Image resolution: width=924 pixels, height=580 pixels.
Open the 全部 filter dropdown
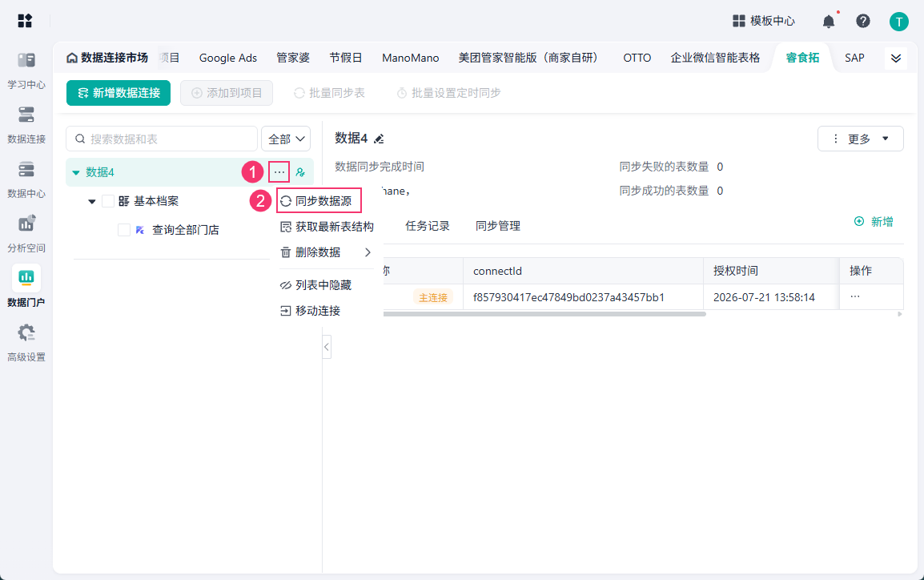[286, 139]
